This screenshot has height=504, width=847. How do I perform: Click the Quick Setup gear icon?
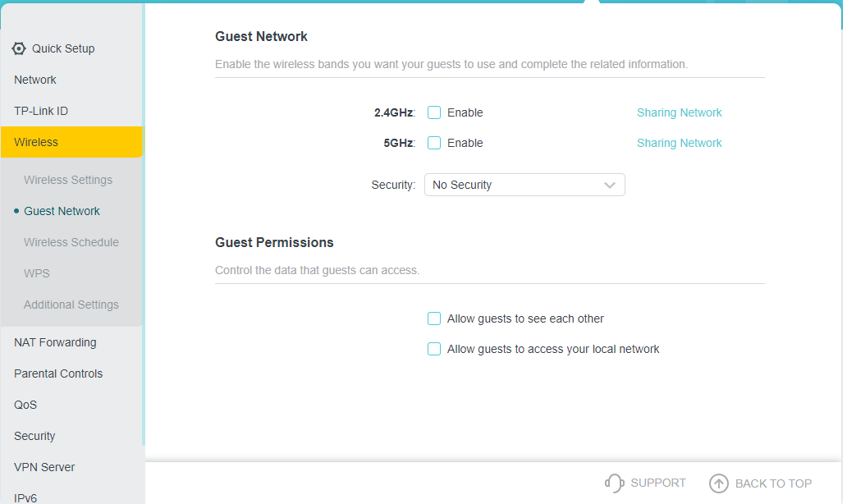coord(19,48)
